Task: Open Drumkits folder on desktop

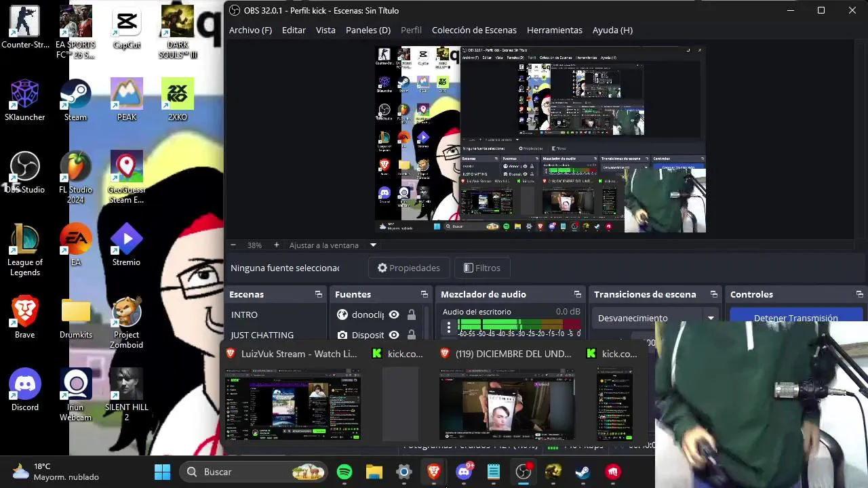Action: point(75,318)
